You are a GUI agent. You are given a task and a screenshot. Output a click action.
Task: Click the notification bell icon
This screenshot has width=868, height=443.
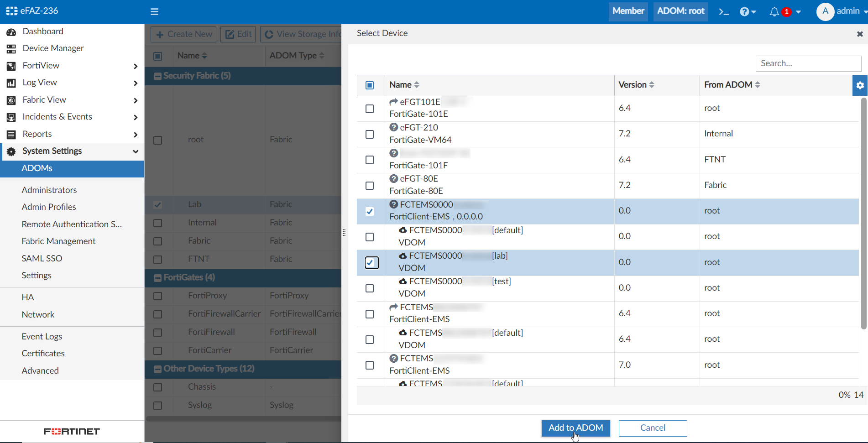click(774, 11)
